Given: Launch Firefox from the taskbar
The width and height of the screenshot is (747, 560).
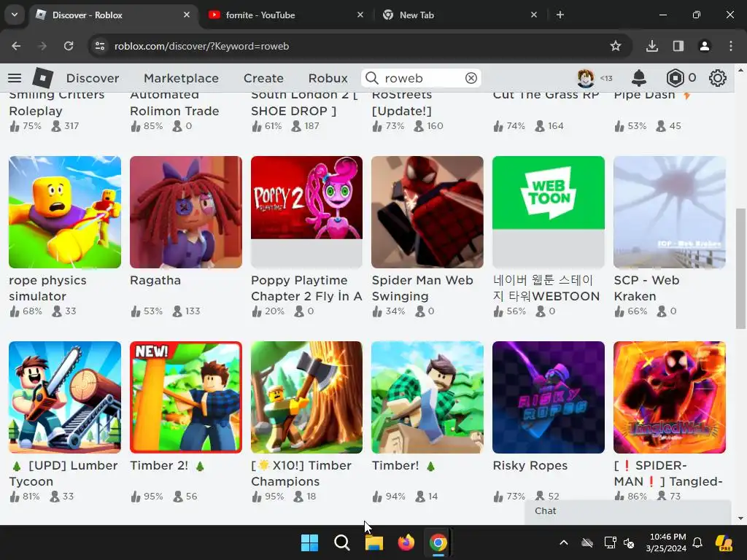Looking at the screenshot, I should (x=406, y=542).
